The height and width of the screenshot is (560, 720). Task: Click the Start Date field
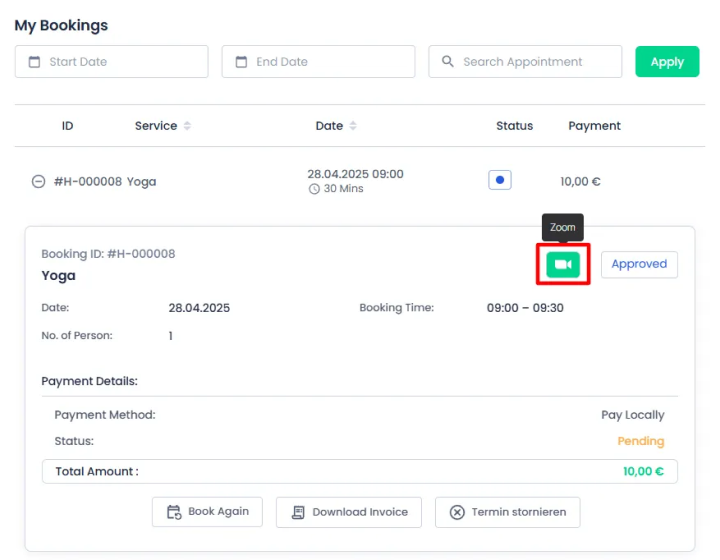point(112,62)
